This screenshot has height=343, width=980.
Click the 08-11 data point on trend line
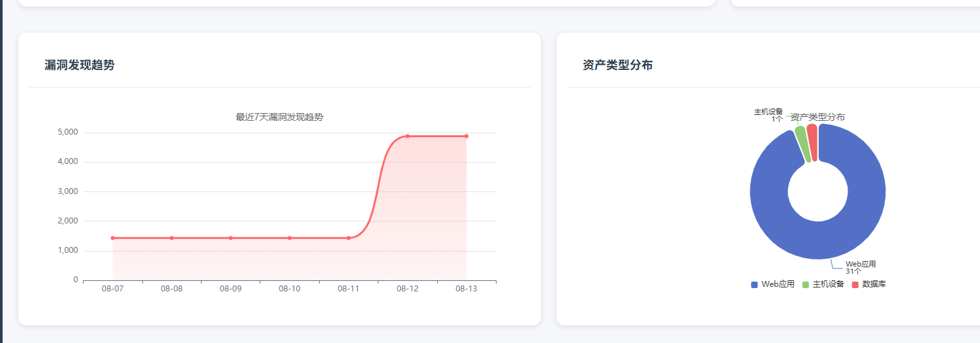[x=348, y=238]
